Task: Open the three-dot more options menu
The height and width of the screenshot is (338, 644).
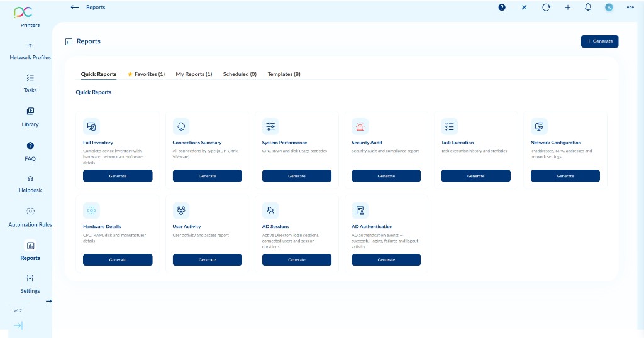Action: [630, 8]
